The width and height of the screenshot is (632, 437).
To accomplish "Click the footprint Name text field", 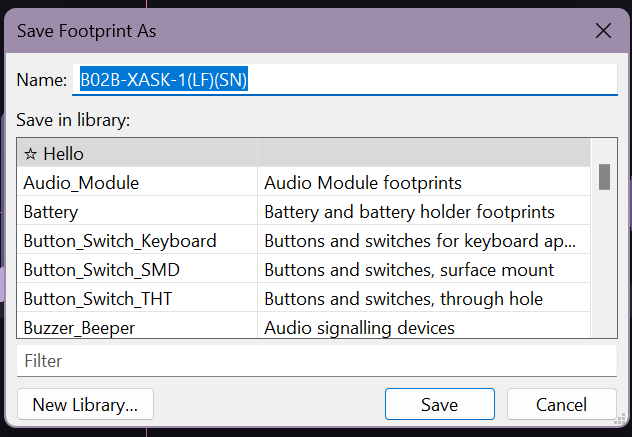I will coord(345,79).
